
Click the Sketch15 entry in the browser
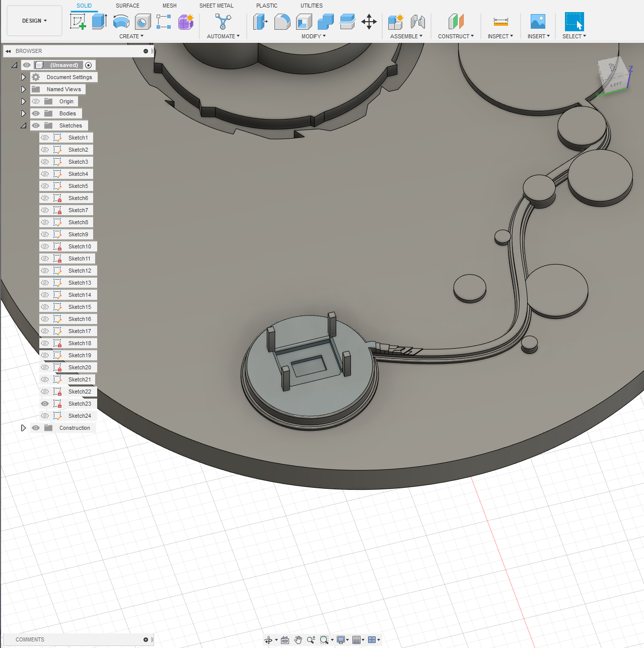click(80, 306)
